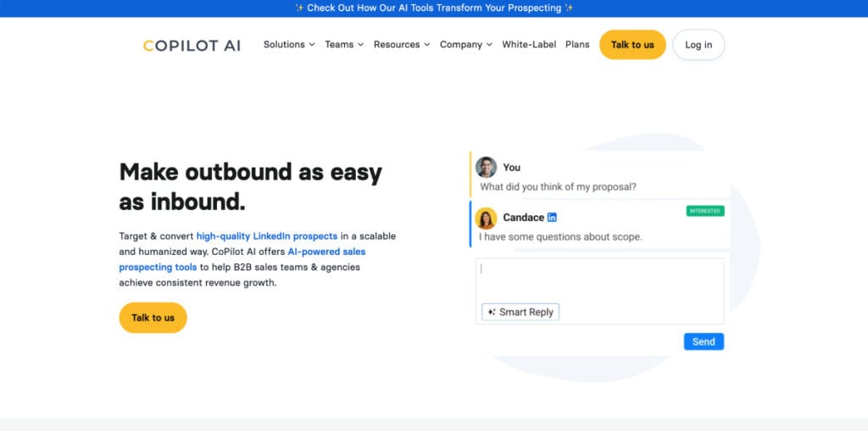The image size is (868, 431).
Task: Open the high-quality LinkedIn prospects link
Action: coord(267,235)
